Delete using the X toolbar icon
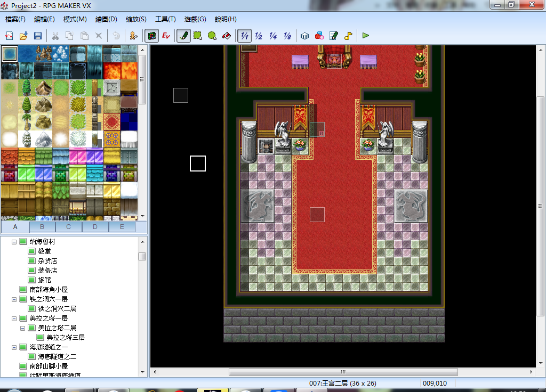Viewport: 546px width, 392px height. coord(99,36)
